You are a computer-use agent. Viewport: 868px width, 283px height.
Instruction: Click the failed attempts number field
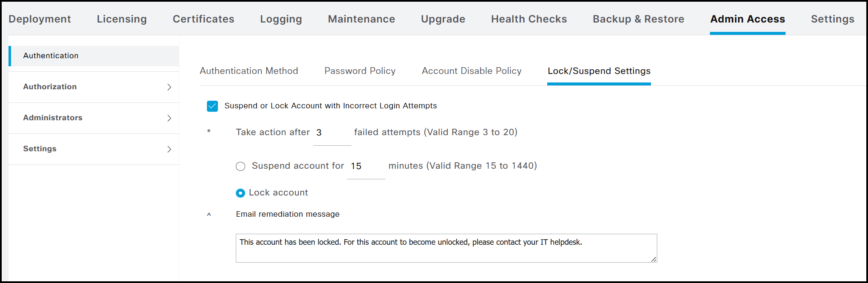pos(332,133)
